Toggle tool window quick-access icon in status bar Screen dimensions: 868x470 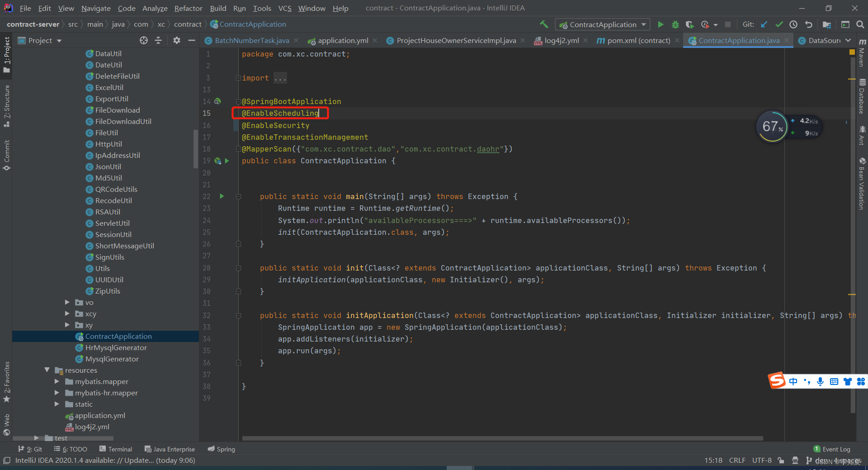[7, 461]
